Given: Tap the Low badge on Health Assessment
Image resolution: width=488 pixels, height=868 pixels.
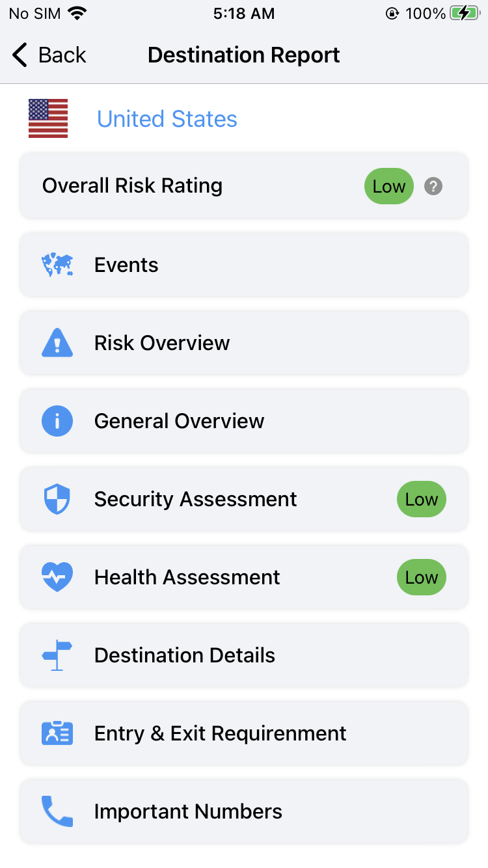Looking at the screenshot, I should pyautogui.click(x=422, y=577).
